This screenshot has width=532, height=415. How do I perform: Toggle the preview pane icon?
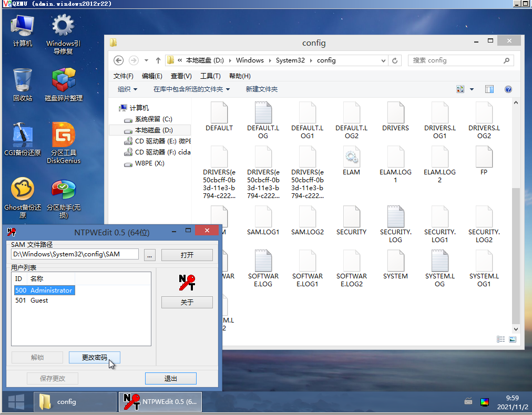(x=489, y=89)
